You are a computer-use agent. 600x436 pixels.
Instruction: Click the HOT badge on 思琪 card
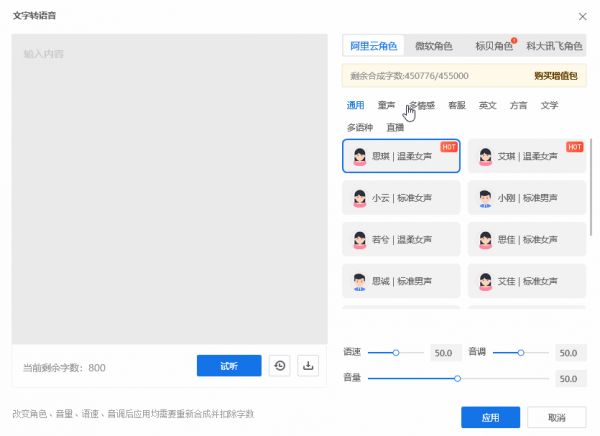click(449, 147)
